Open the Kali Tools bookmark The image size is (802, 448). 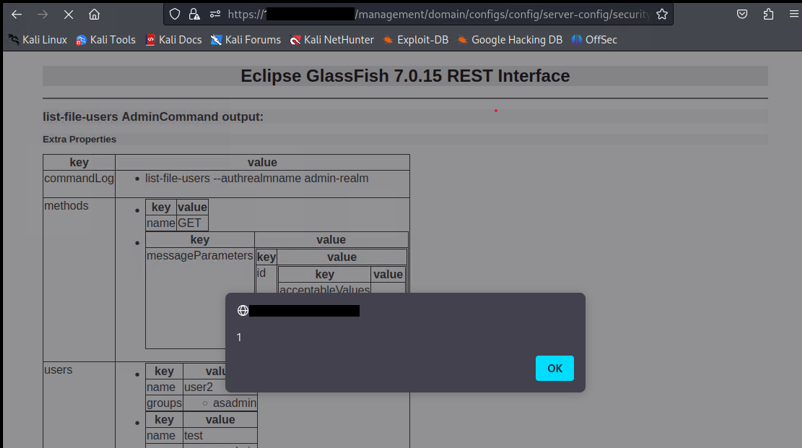click(106, 40)
